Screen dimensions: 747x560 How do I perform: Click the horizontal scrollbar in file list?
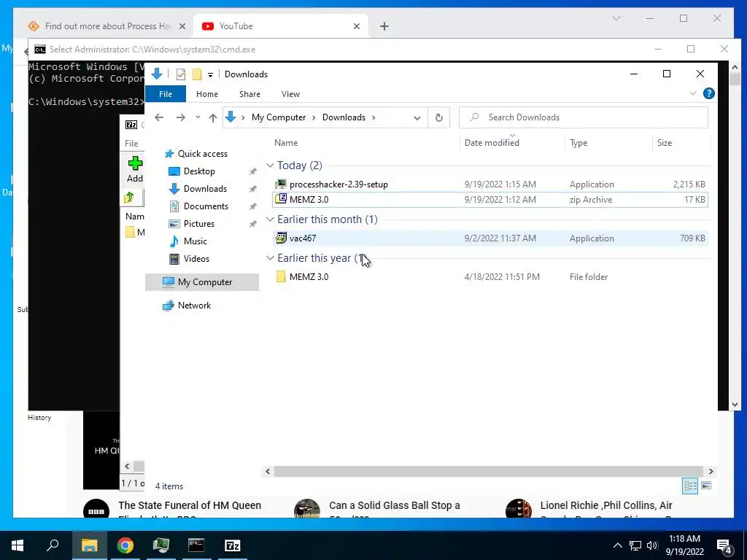488,472
